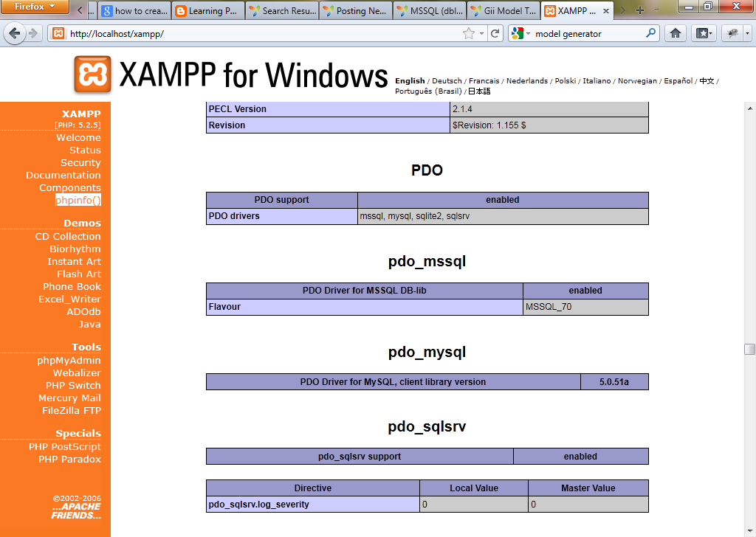
Task: Open FileZilla FTP in the sidebar
Action: pos(72,410)
